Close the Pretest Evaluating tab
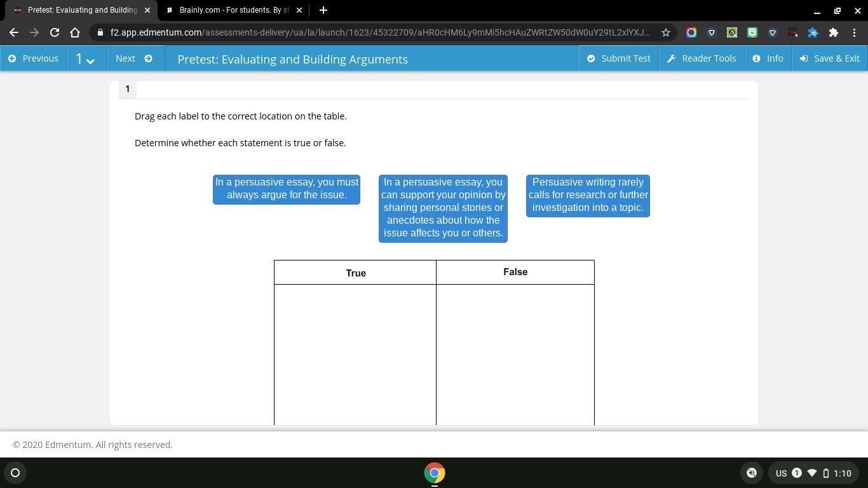The width and height of the screenshot is (868, 488). tap(147, 10)
